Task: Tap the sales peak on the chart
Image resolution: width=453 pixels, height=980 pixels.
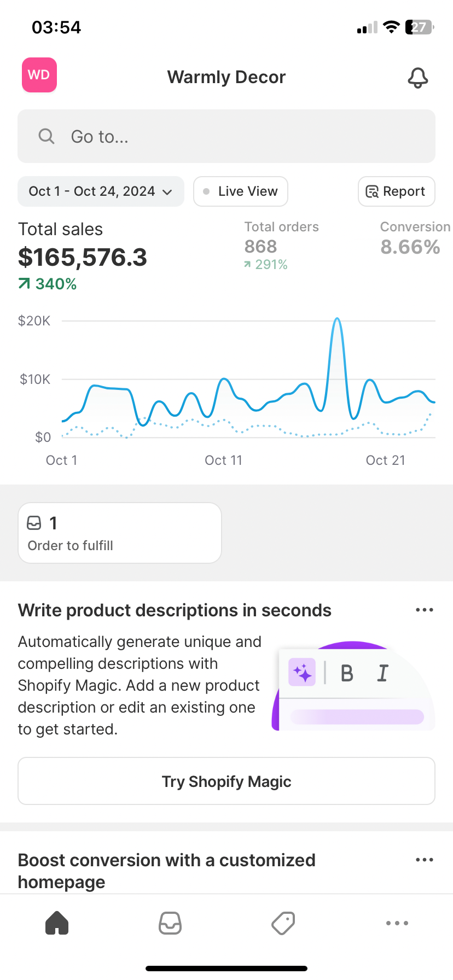Action: 337,319
